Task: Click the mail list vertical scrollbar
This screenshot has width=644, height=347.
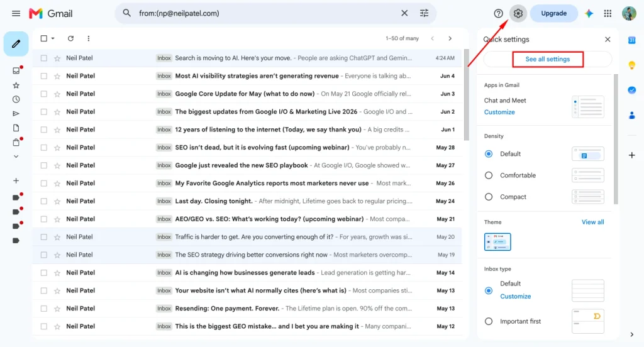Action: (x=466, y=94)
